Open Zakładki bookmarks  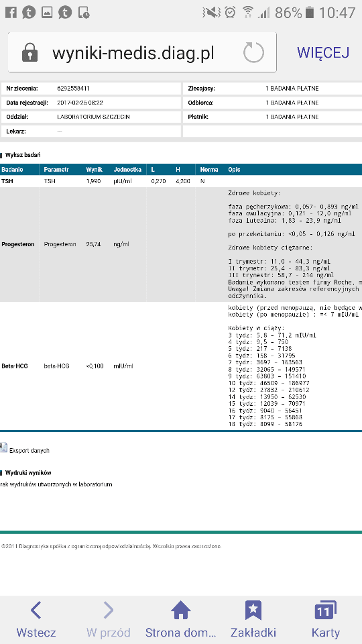(x=253, y=619)
